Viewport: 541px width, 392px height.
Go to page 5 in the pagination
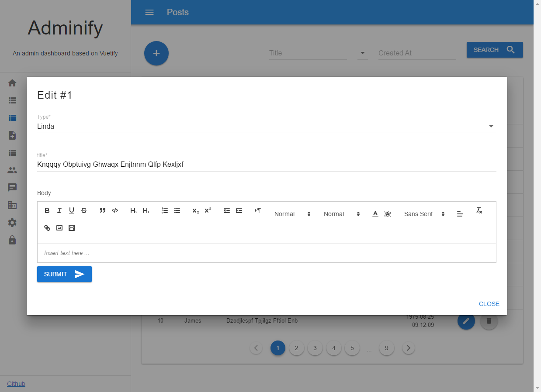tap(352, 348)
